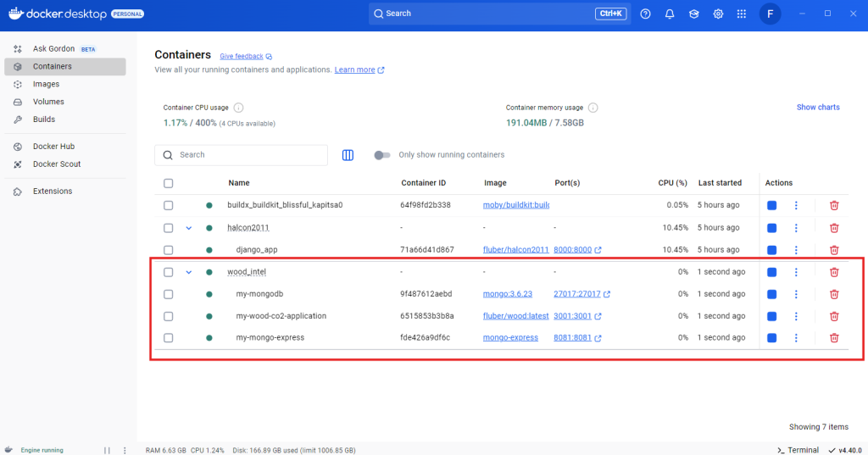Toggle the select-all containers checkbox
Image resolution: width=868 pixels, height=455 pixels.
click(169, 183)
